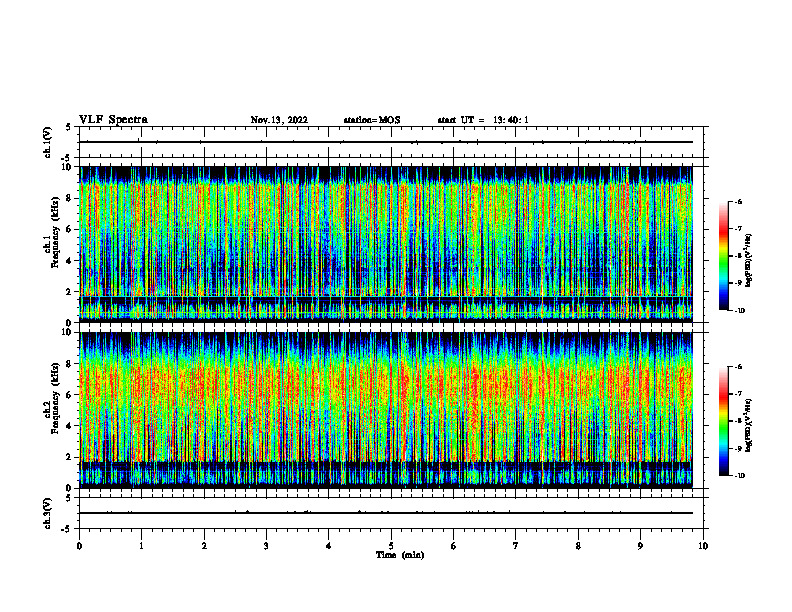Click the "-6" label on ch.2 color scale
The width and height of the screenshot is (792, 612).
(738, 367)
